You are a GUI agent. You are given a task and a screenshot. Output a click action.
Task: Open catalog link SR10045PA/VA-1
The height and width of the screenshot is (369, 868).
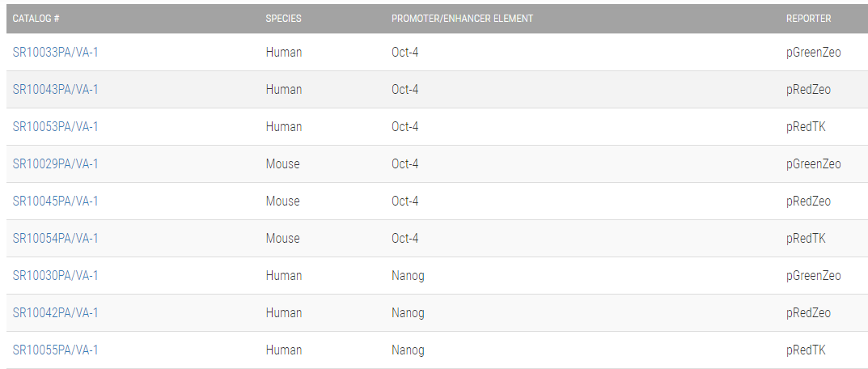pos(56,201)
